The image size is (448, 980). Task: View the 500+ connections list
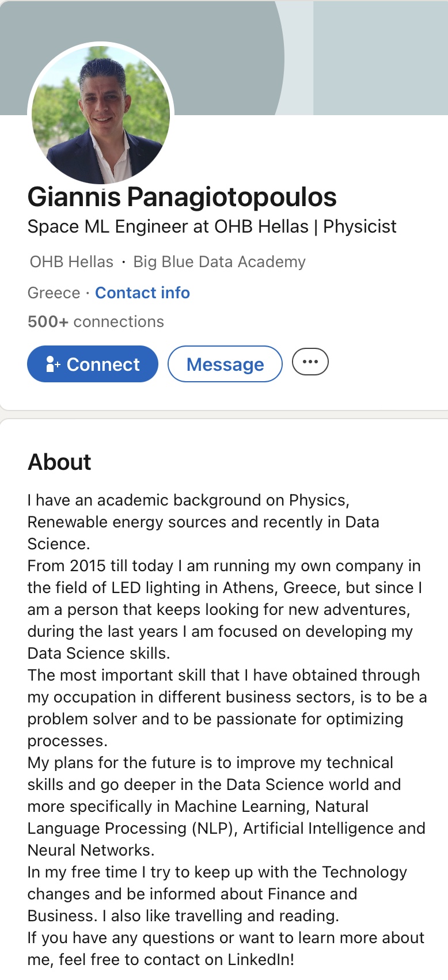click(96, 322)
